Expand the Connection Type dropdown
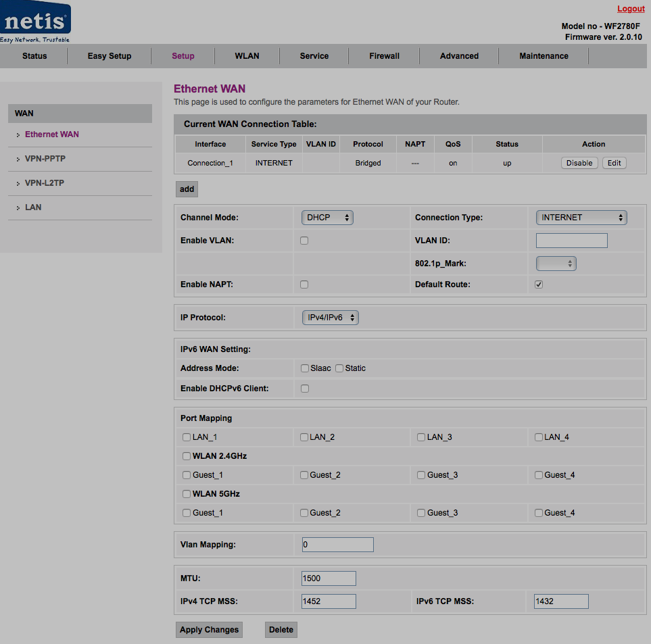Viewport: 651px width, 644px height. (581, 218)
